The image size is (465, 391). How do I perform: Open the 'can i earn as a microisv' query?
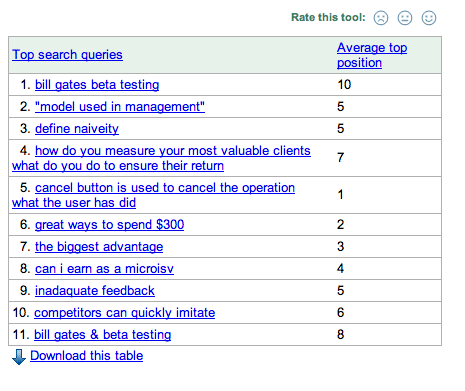click(104, 269)
